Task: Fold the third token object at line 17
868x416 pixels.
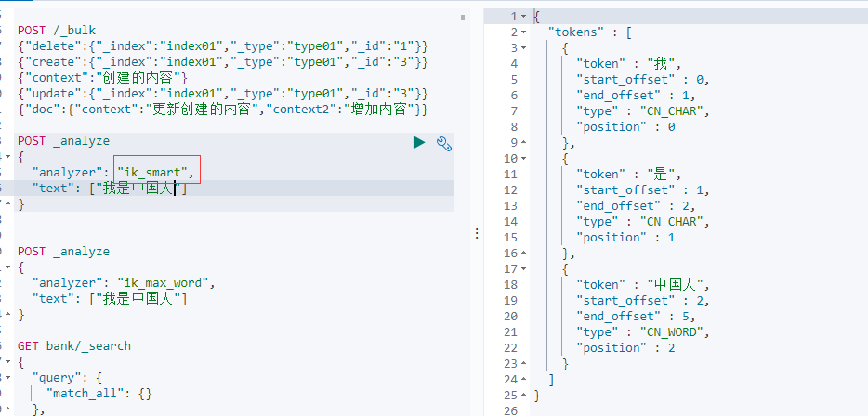Action: coord(523,269)
